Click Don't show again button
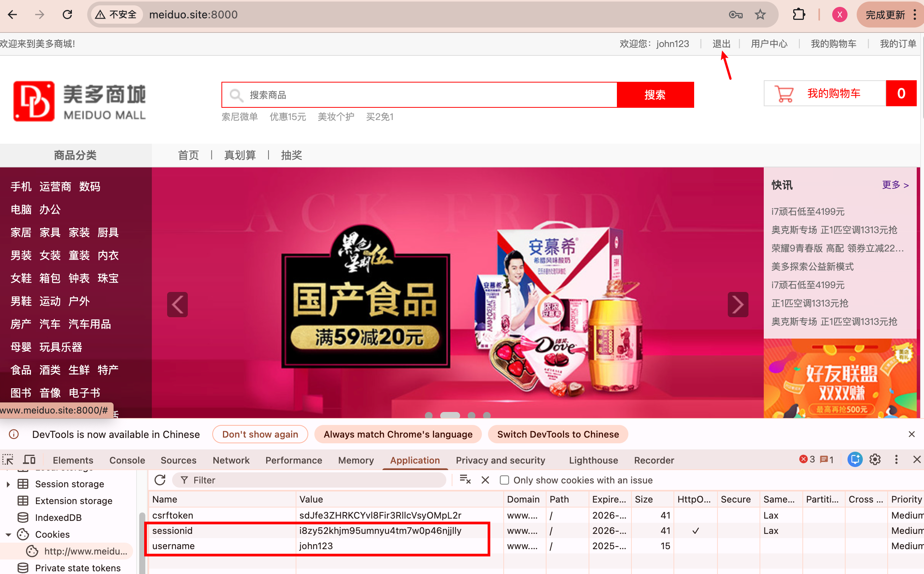Screen dimensions: 924x574 tap(260, 434)
